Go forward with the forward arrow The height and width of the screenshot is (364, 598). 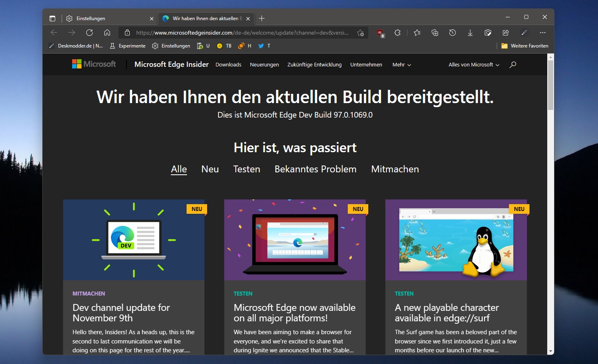[72, 33]
